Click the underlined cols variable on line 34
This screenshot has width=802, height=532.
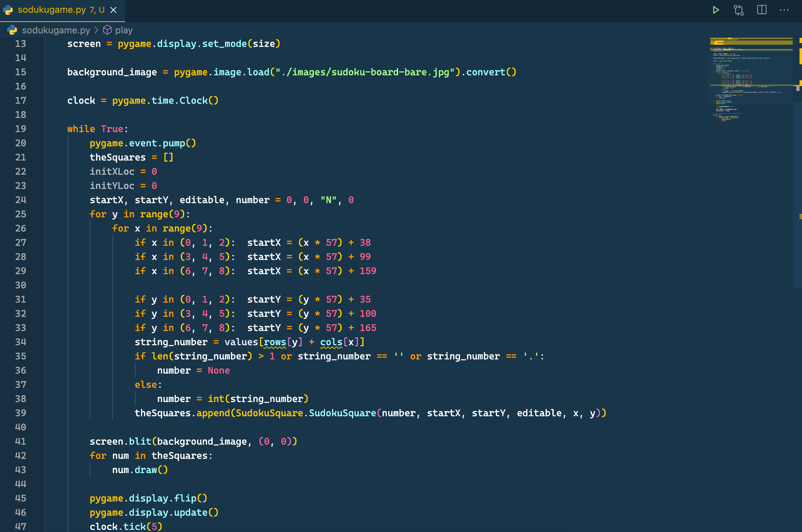(331, 342)
